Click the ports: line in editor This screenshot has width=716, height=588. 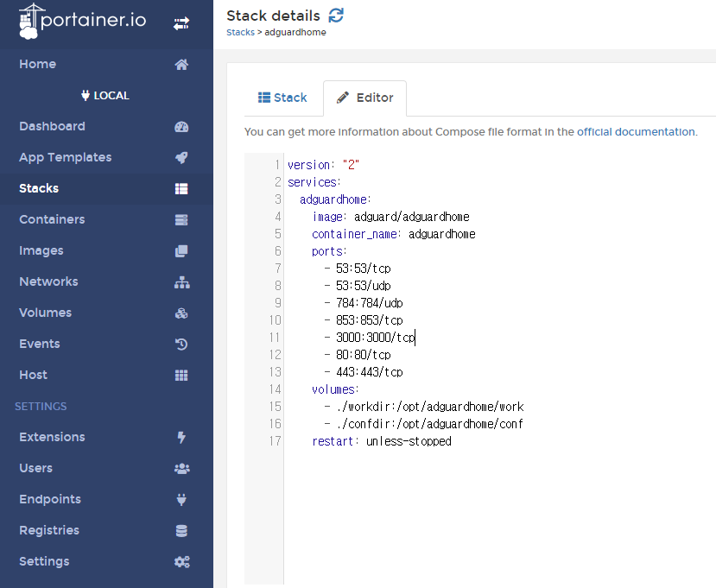[x=329, y=251]
